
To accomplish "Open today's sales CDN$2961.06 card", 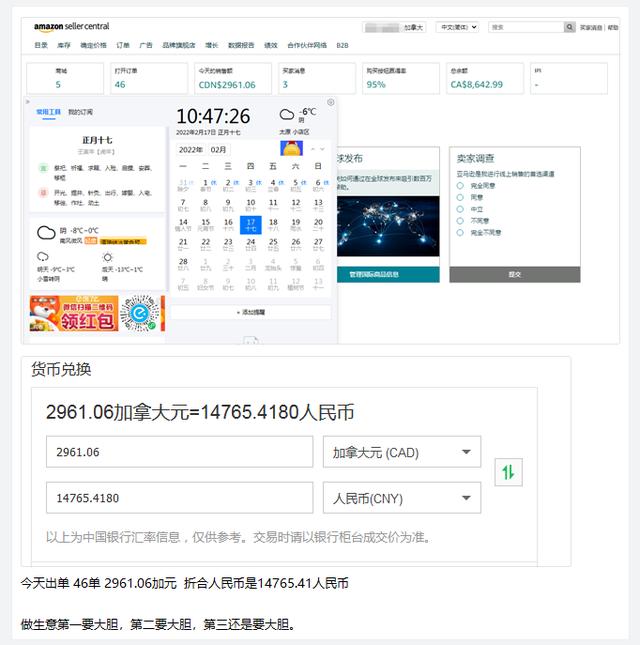I will [x=233, y=78].
